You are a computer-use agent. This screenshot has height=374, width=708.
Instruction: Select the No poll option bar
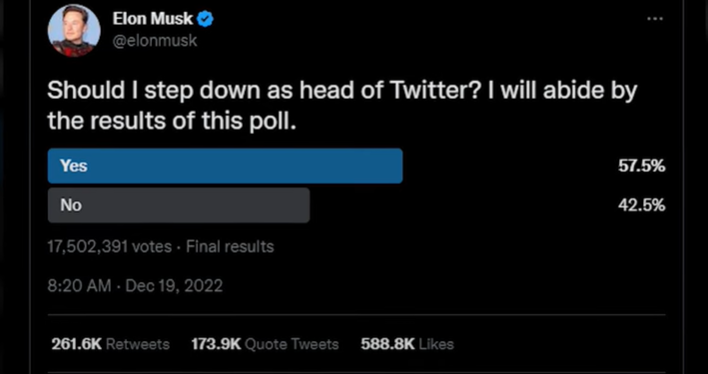(179, 205)
